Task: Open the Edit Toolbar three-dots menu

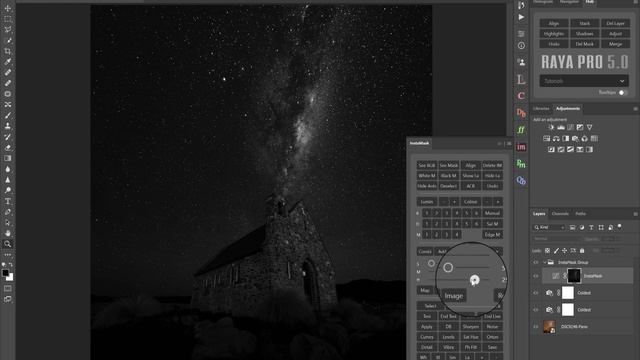Action: point(8,255)
